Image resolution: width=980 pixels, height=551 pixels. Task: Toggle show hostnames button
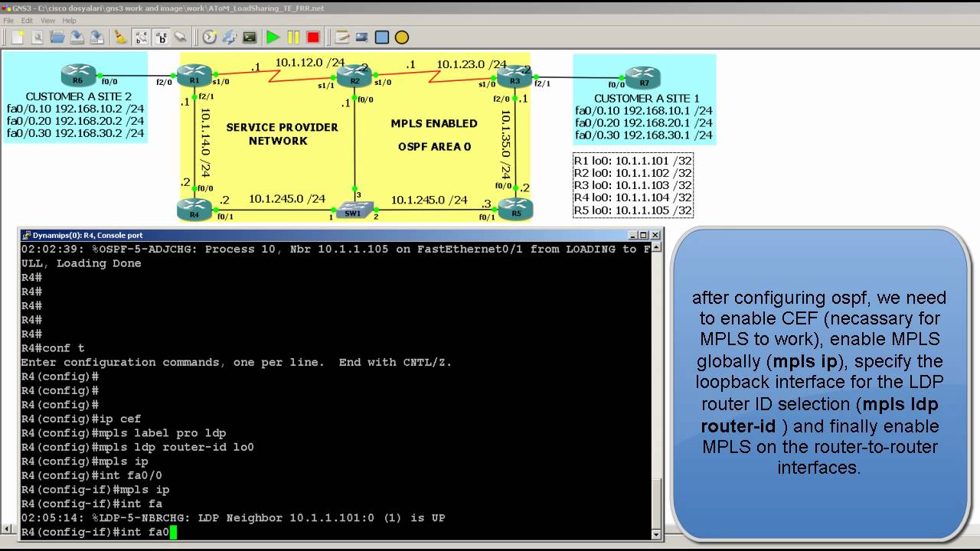[x=161, y=37]
